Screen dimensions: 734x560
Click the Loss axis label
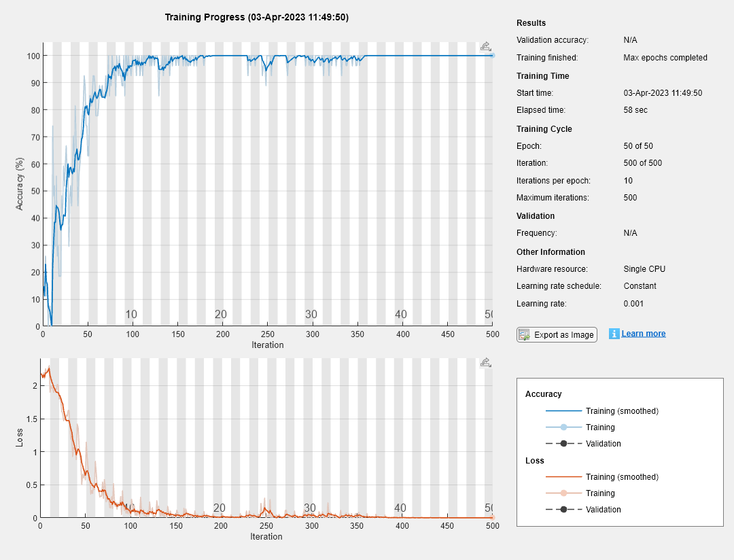19,437
